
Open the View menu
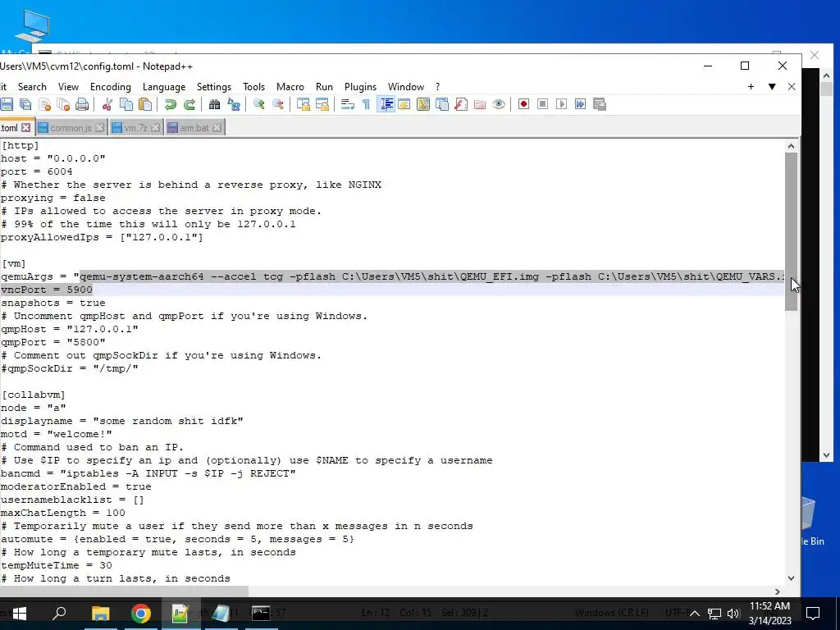(x=69, y=87)
